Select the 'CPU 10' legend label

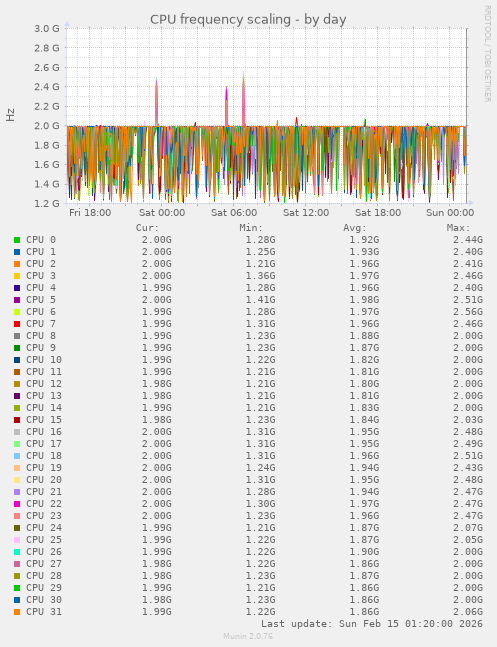tap(44, 360)
